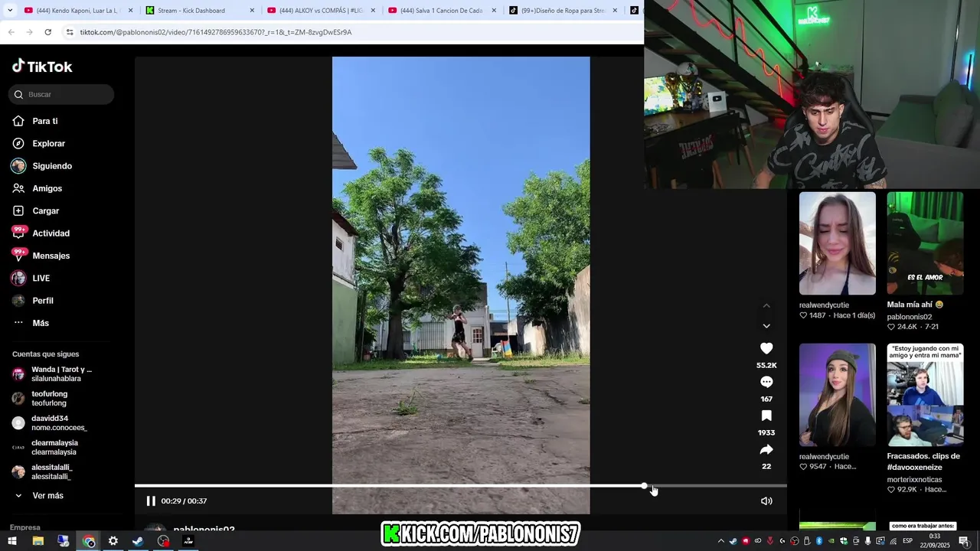
Task: Reload the TikTok page
Action: point(47,32)
